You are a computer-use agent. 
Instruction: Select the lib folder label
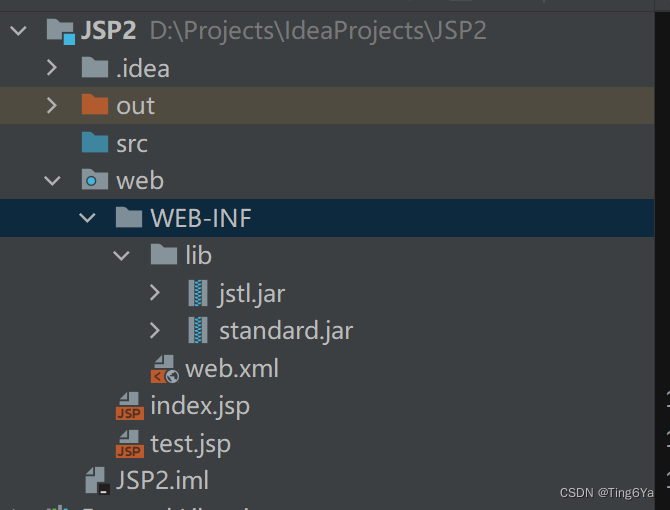pyautogui.click(x=198, y=255)
